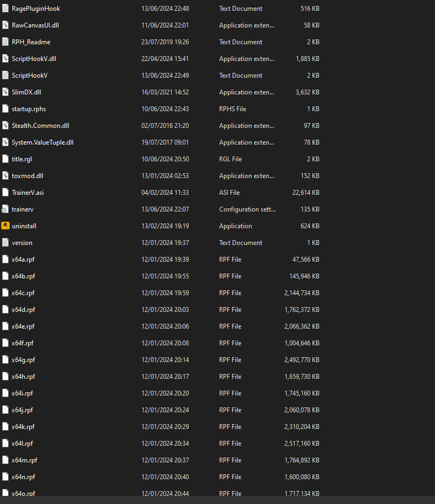Select the x64c.rpf file name

(23, 292)
